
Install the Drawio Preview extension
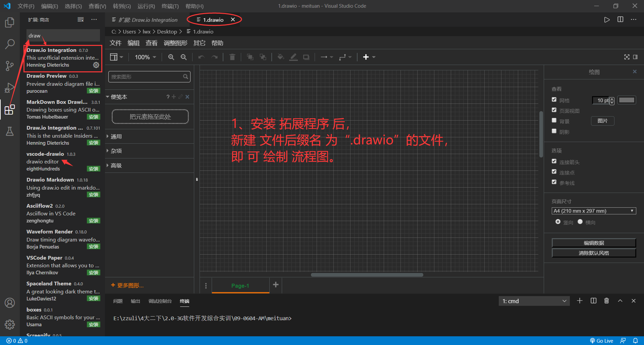click(94, 91)
